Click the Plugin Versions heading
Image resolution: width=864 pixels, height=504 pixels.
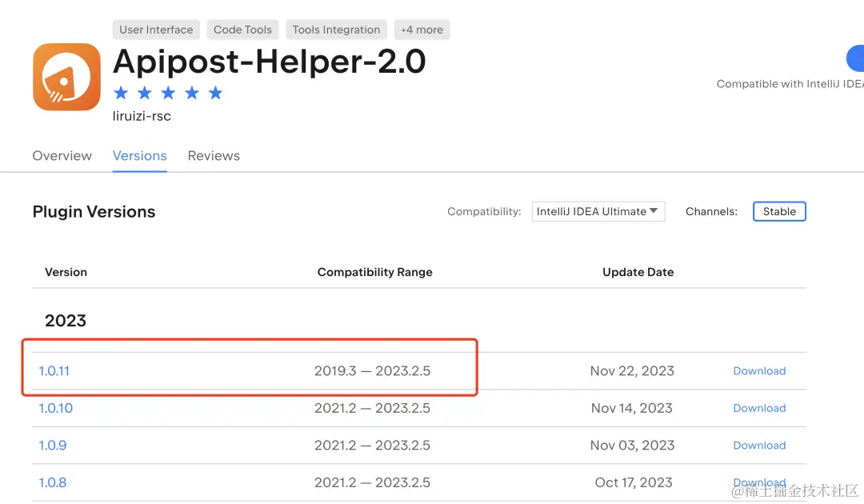point(94,211)
